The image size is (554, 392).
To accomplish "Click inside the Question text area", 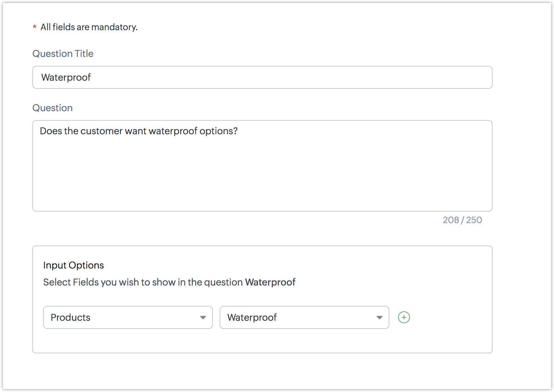I will [x=262, y=165].
